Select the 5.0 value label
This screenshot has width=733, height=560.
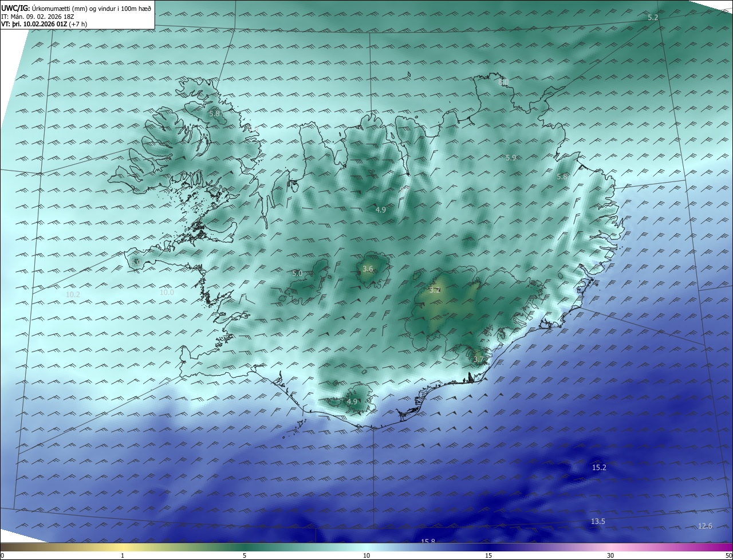(297, 274)
